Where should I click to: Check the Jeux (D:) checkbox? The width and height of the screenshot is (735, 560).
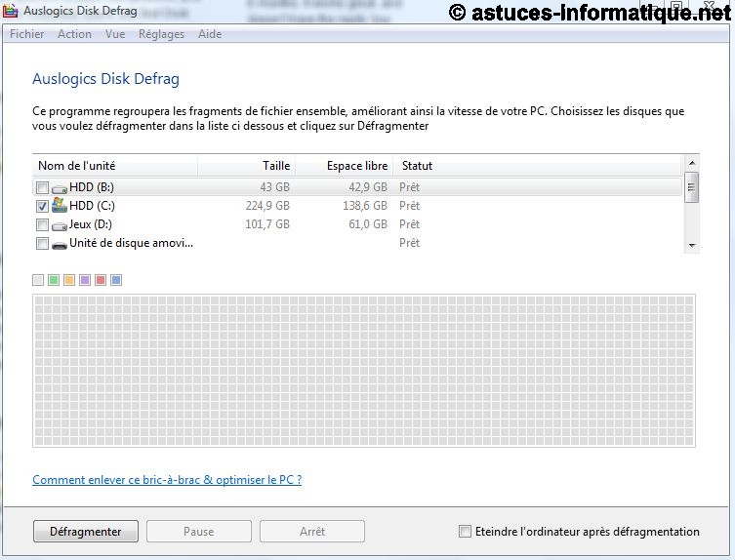tap(42, 225)
